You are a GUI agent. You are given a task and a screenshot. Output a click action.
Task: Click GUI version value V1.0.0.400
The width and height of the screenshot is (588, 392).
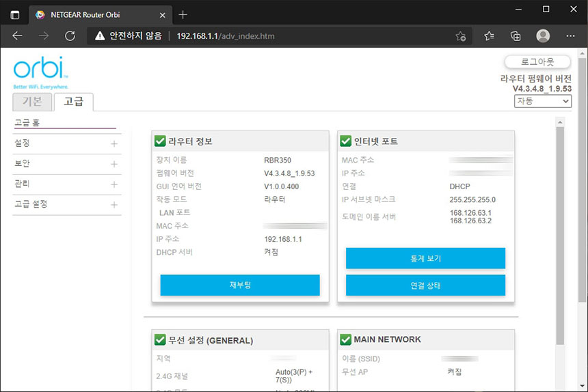pos(281,186)
